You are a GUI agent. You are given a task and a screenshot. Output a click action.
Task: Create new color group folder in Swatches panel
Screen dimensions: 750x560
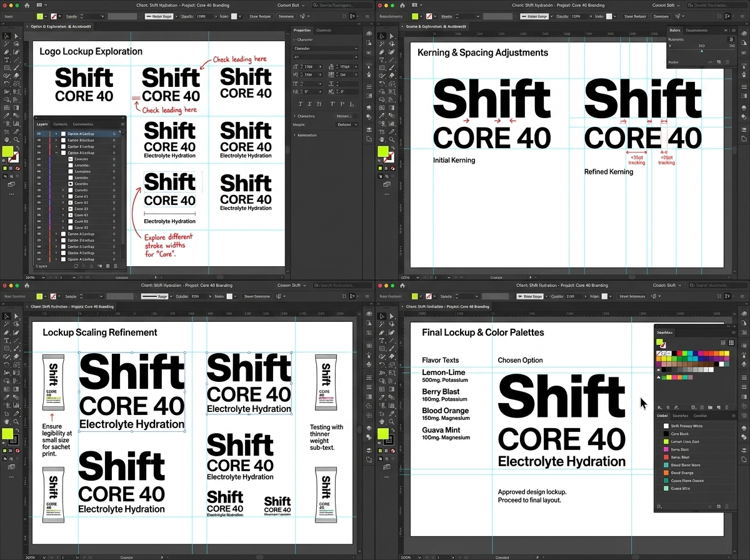click(710, 407)
